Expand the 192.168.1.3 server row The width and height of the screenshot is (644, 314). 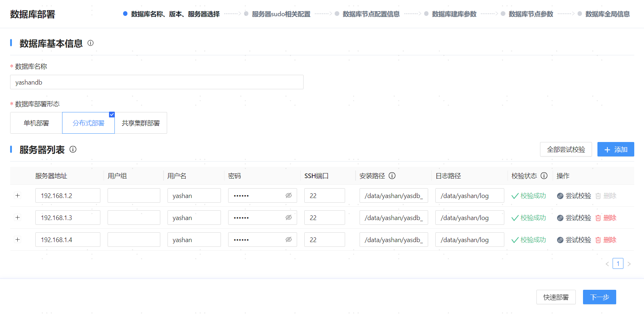[x=17, y=218]
